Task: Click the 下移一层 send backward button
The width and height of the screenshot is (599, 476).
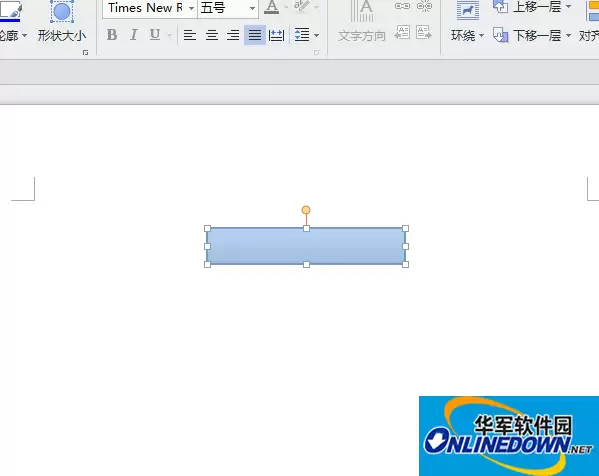Action: (x=527, y=36)
